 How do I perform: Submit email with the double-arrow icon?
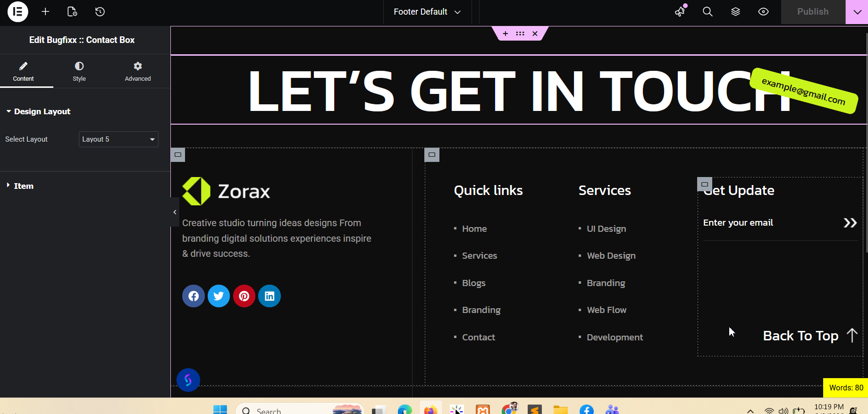point(850,223)
